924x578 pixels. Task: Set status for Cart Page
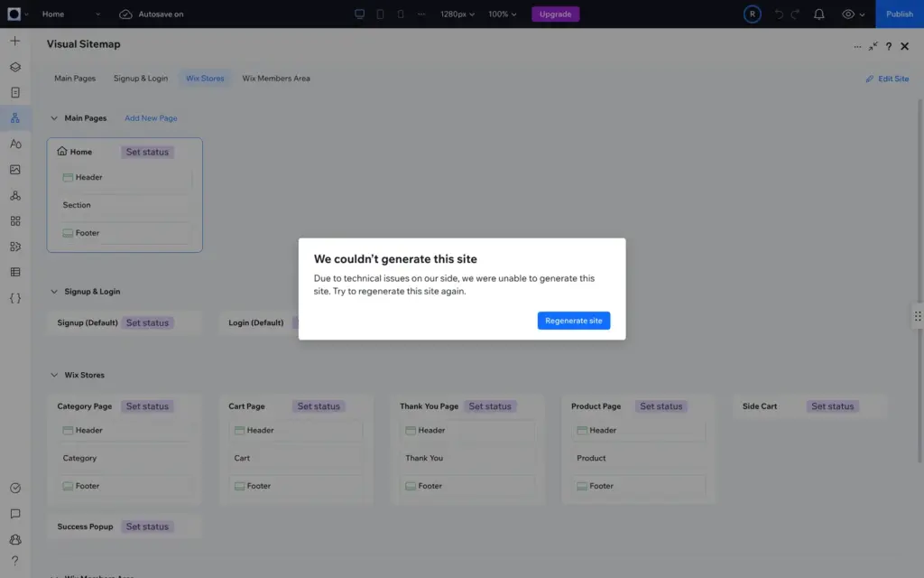319,406
